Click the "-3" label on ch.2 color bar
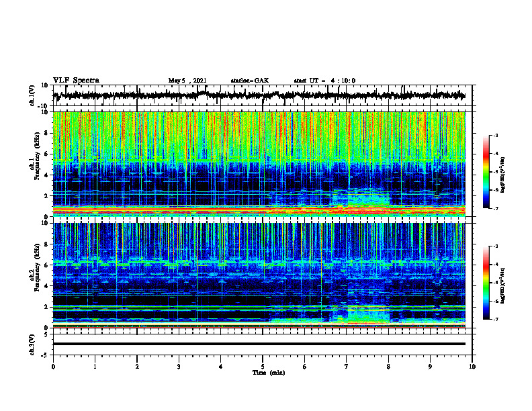Image resolution: width=532 pixels, height=411 pixels. click(495, 246)
